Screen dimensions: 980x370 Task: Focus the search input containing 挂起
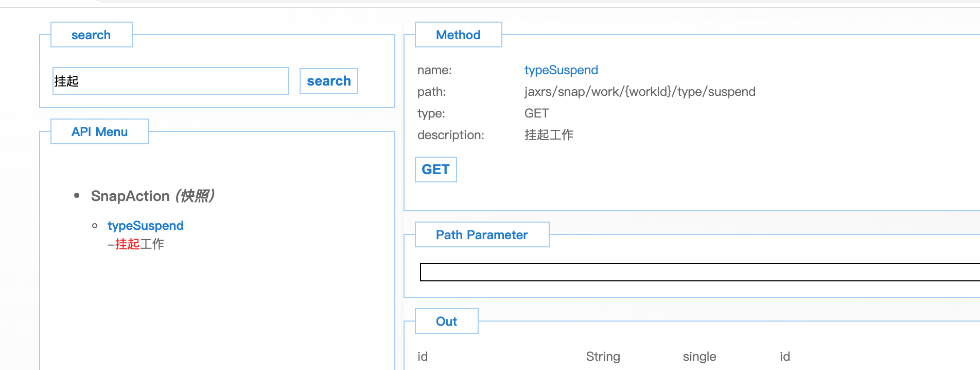click(170, 81)
